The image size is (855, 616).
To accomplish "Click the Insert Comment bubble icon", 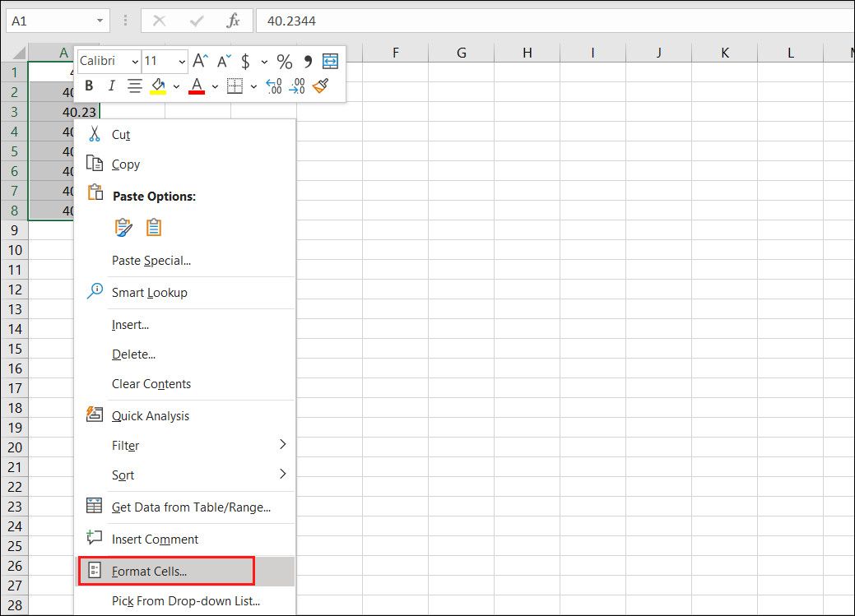I will [95, 538].
